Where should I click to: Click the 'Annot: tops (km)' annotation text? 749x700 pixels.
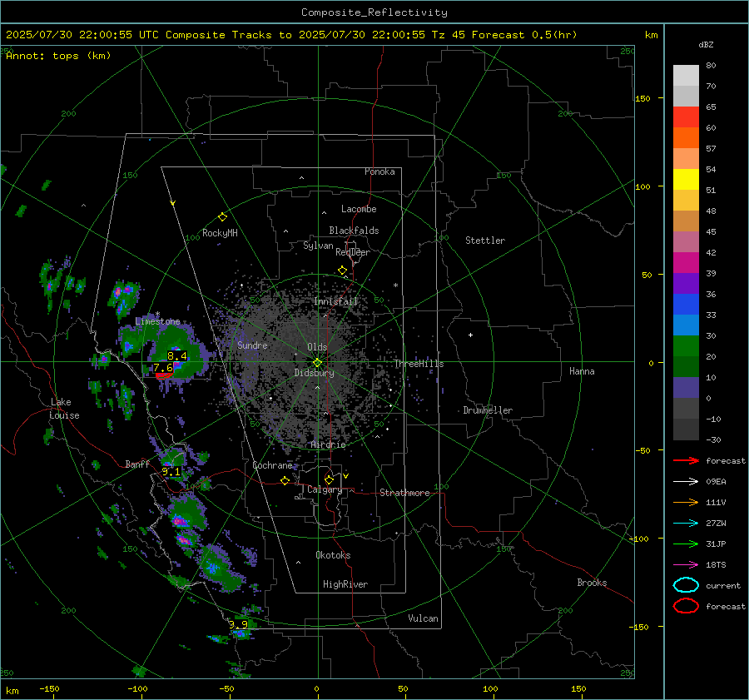coord(58,56)
